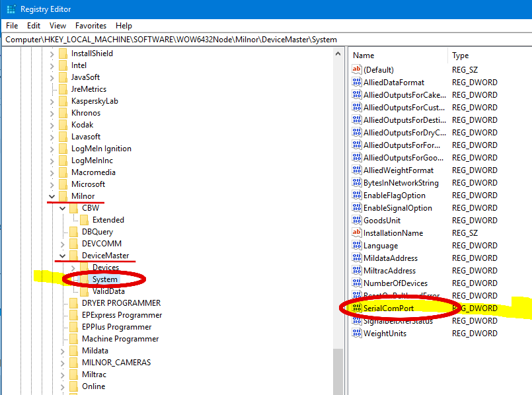532x395 pixels.
Task: Click the REG_DWORD icon beside SerialComPort
Action: 357,308
